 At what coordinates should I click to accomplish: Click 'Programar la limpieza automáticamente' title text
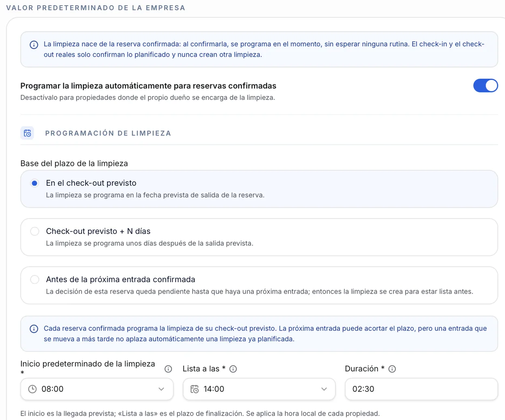point(148,86)
